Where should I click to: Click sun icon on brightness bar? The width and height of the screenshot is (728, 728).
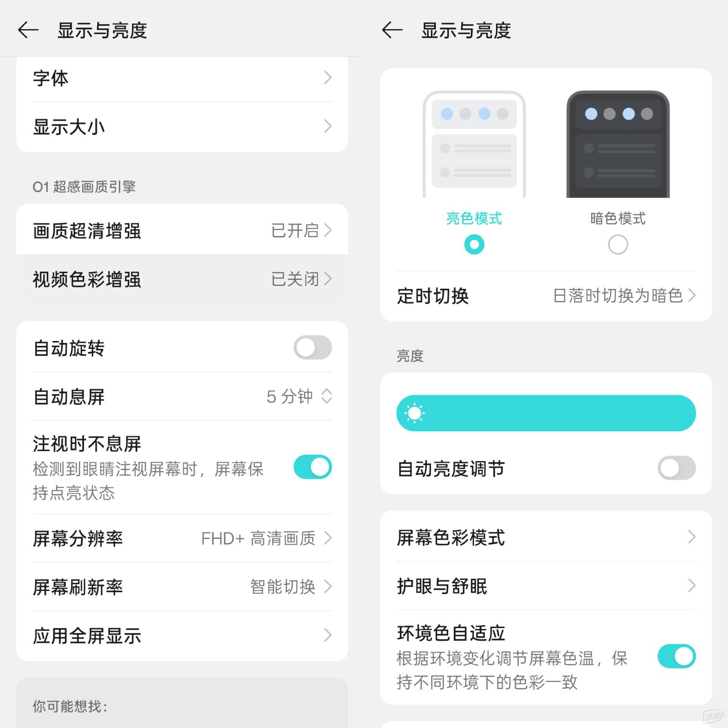click(414, 413)
